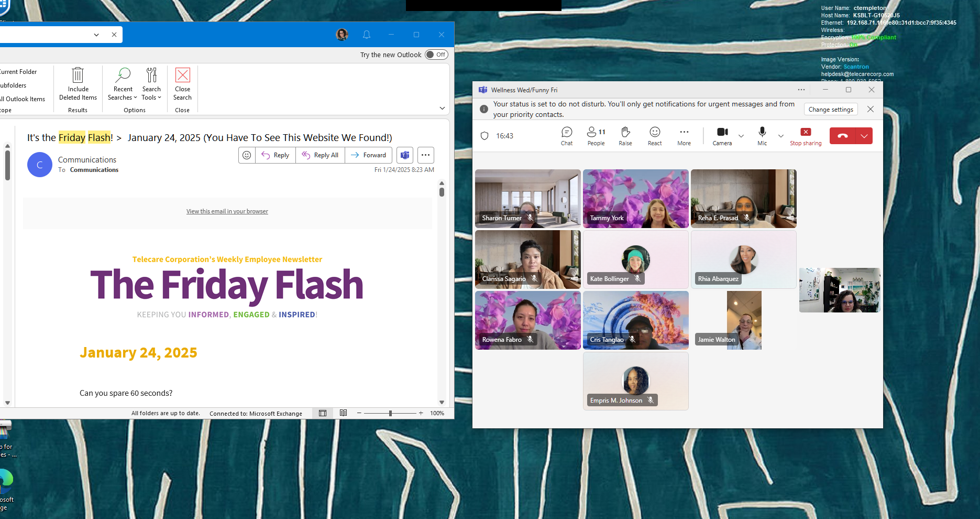
Task: Clear the Outlook search box
Action: click(114, 35)
